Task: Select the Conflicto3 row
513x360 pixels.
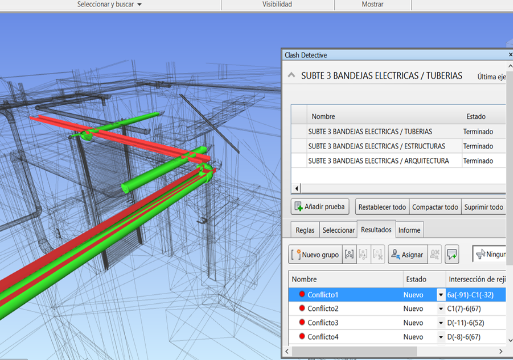Action: pos(397,323)
